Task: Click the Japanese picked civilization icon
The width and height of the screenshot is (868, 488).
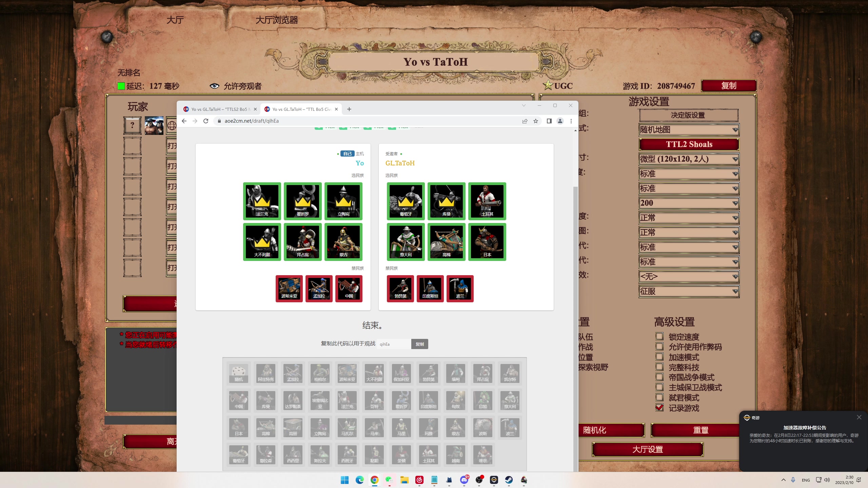Action: [x=487, y=242]
